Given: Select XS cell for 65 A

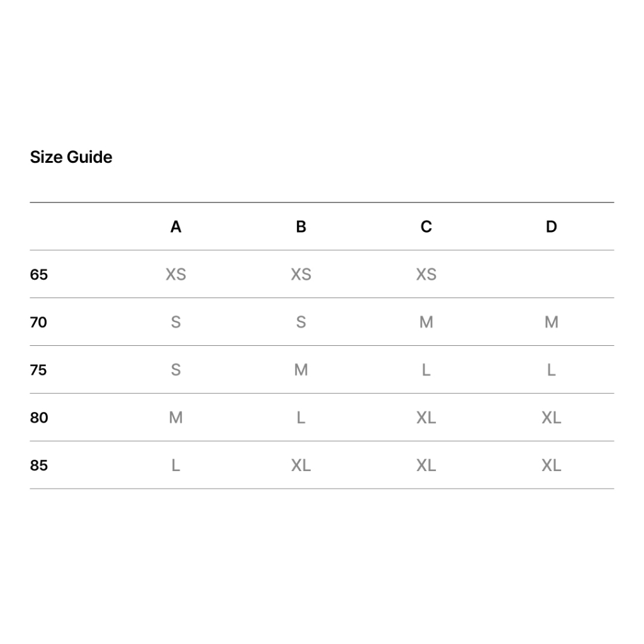Looking at the screenshot, I should pyautogui.click(x=176, y=274).
